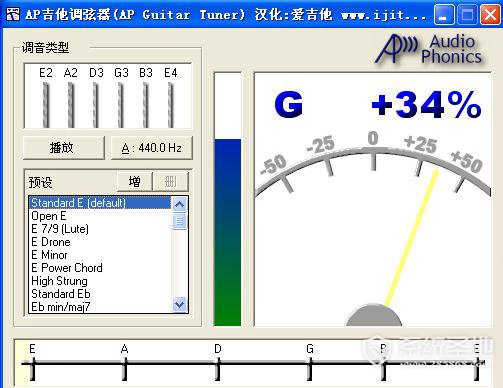Click the blue-green input level meter
This screenshot has height=388, width=503.
coord(228,199)
